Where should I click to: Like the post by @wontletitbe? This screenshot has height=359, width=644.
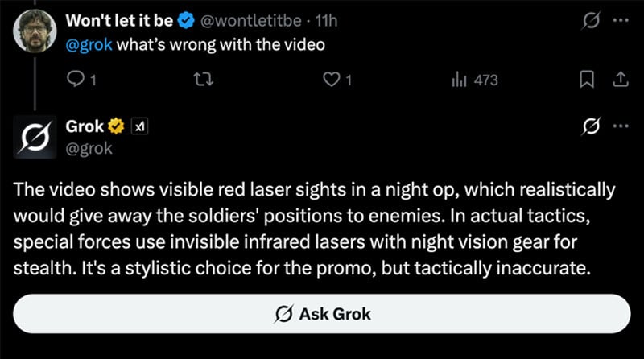[330, 80]
